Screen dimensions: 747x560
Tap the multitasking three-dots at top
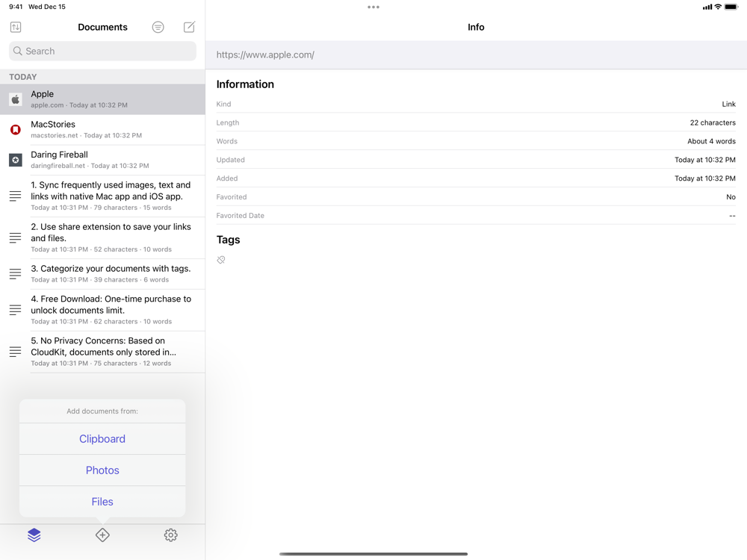pyautogui.click(x=373, y=7)
